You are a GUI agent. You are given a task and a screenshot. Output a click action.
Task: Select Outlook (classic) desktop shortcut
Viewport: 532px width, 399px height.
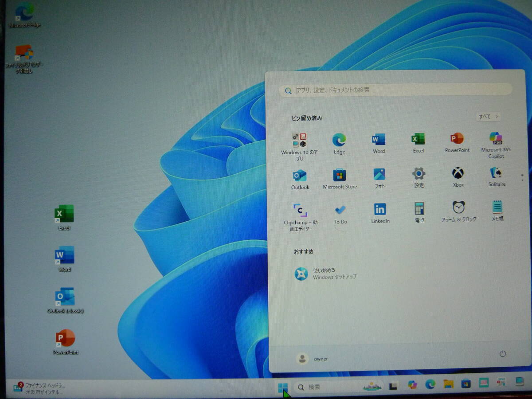pos(65,300)
